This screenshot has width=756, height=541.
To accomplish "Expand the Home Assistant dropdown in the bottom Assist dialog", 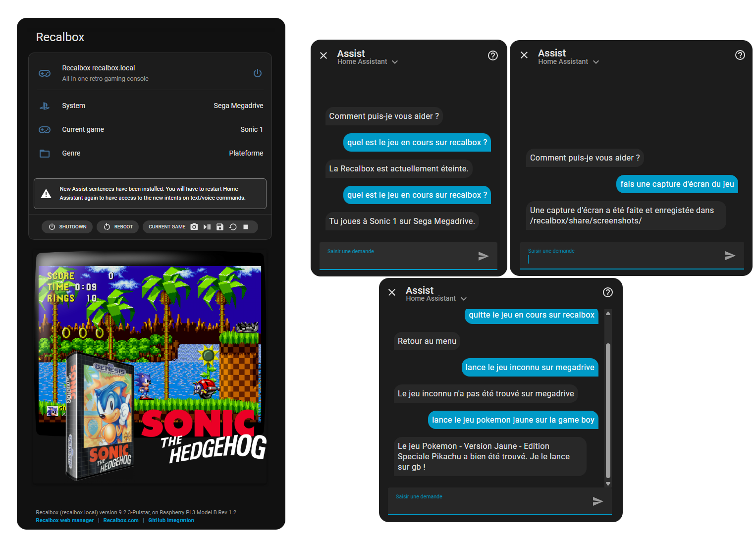I will coord(464,299).
